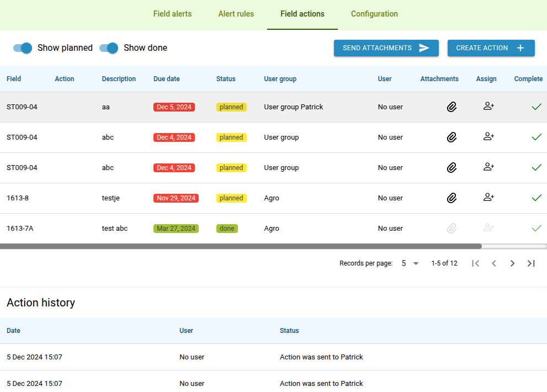The height and width of the screenshot is (392, 547).
Task: Mark the 'testje' action as complete
Action: tap(536, 198)
